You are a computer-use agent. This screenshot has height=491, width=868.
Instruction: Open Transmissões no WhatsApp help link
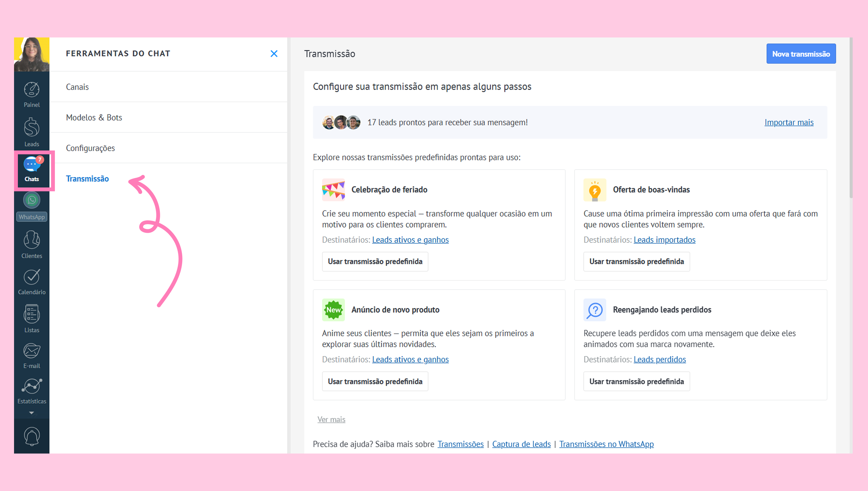coord(606,444)
